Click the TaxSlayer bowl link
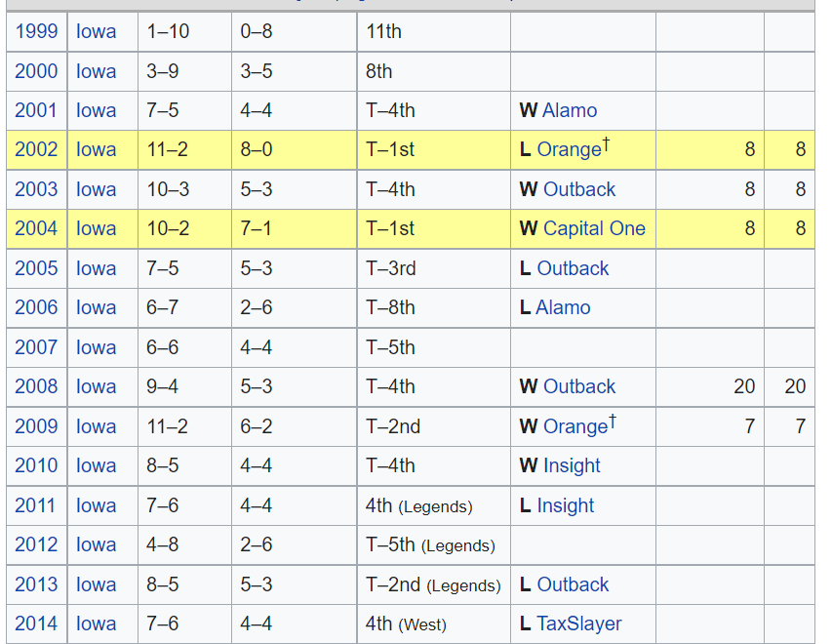The width and height of the screenshot is (832, 644). point(579,624)
